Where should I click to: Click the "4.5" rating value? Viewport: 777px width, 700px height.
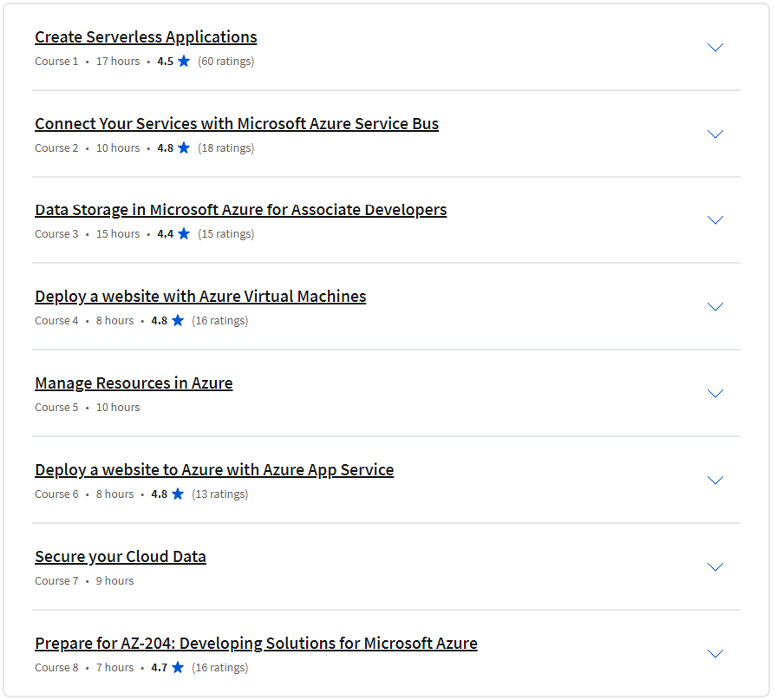click(x=166, y=61)
